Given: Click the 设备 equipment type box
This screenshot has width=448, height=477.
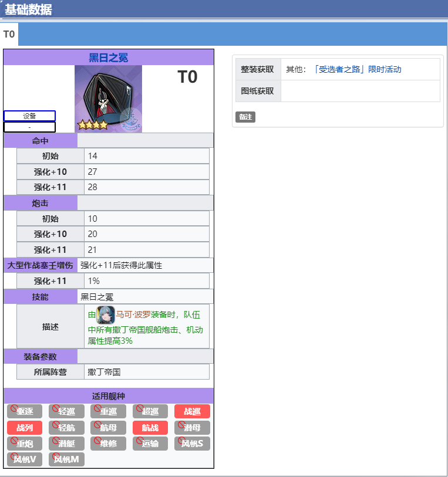Looking at the screenshot, I should [x=29, y=116].
